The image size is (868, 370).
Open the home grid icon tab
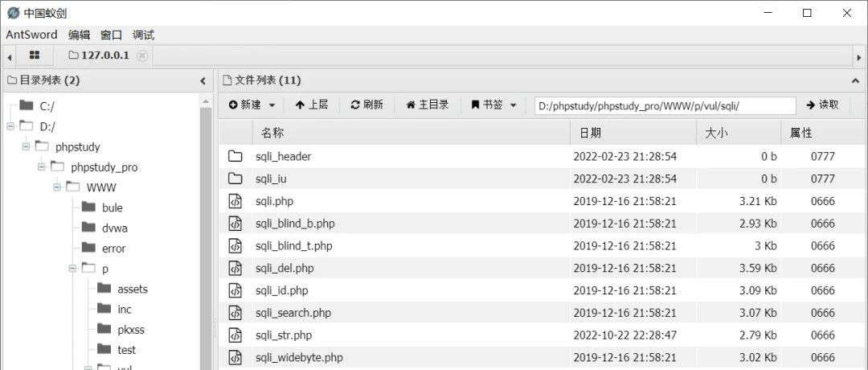pos(35,55)
